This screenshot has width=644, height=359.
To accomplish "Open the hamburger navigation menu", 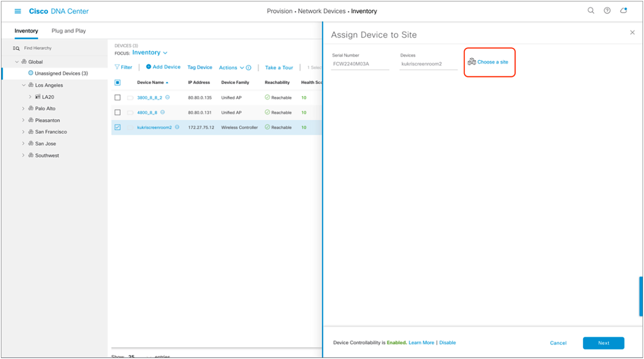I will pos(18,11).
